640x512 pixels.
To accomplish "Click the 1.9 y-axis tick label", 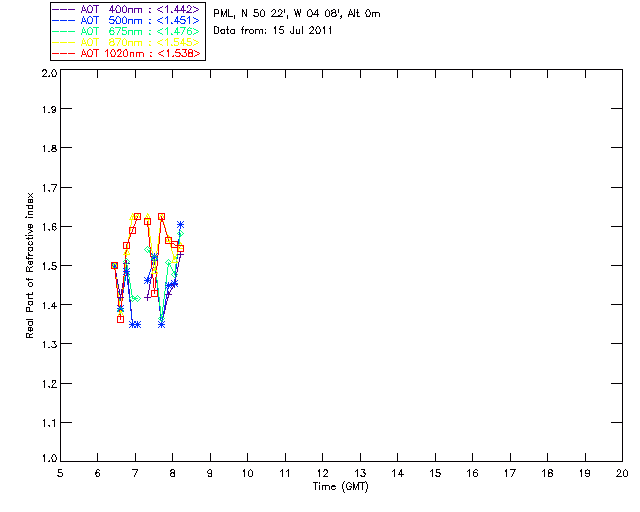I will (x=49, y=109).
